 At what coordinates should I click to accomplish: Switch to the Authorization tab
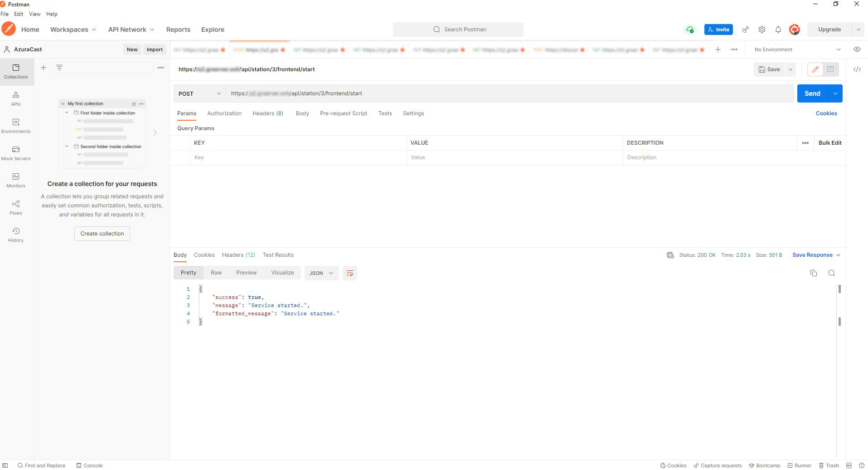pos(224,113)
